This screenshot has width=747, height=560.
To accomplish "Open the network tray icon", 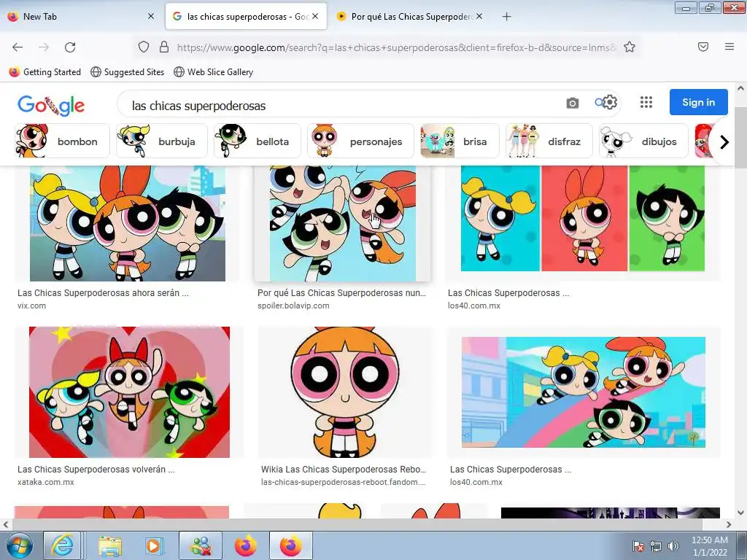I will (x=656, y=546).
